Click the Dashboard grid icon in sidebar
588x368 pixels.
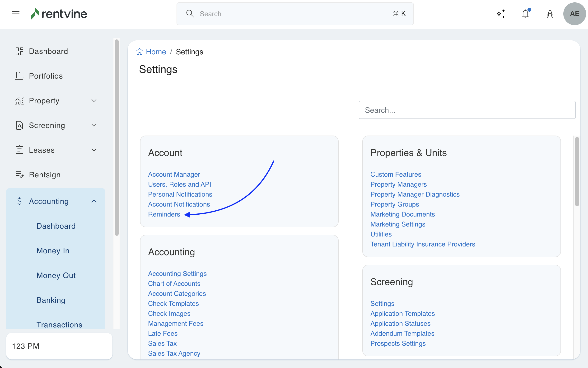click(19, 51)
